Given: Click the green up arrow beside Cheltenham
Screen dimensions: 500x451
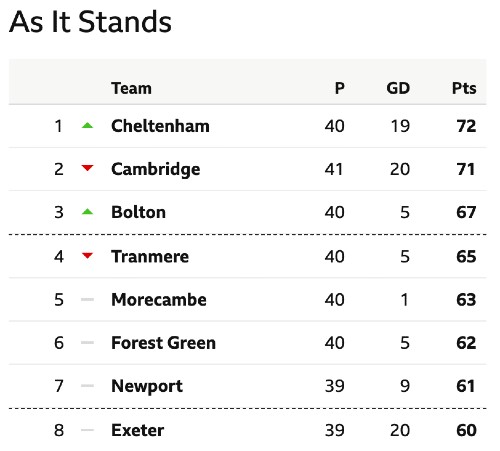Looking at the screenshot, I should [87, 126].
